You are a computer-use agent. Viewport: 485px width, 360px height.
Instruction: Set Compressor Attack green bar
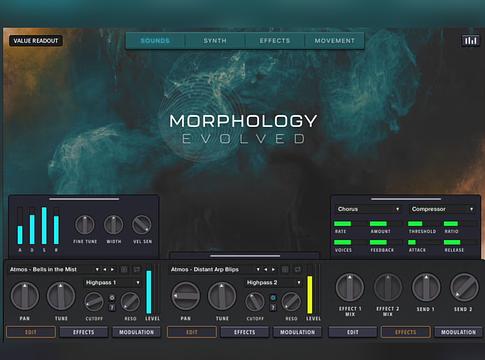click(424, 242)
